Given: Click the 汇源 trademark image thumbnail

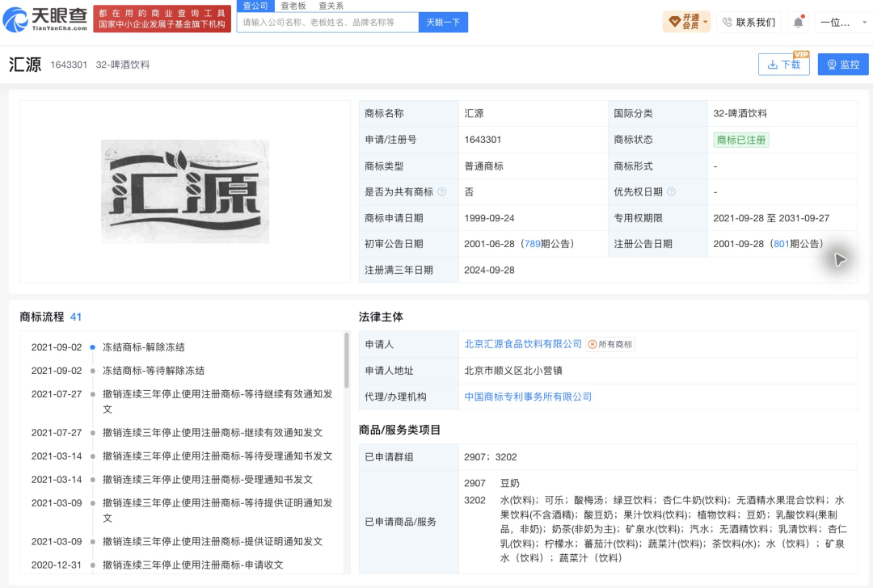Looking at the screenshot, I should pyautogui.click(x=185, y=191).
